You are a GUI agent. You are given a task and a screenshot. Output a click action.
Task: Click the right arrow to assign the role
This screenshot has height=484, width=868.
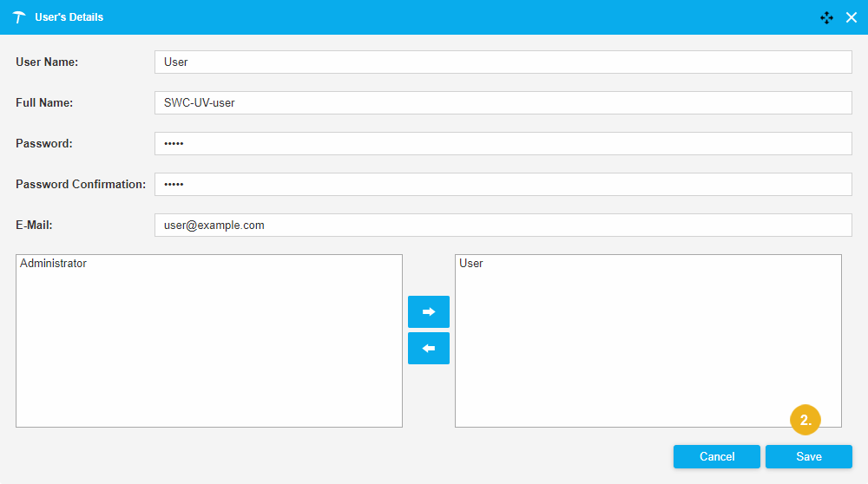[x=428, y=311]
